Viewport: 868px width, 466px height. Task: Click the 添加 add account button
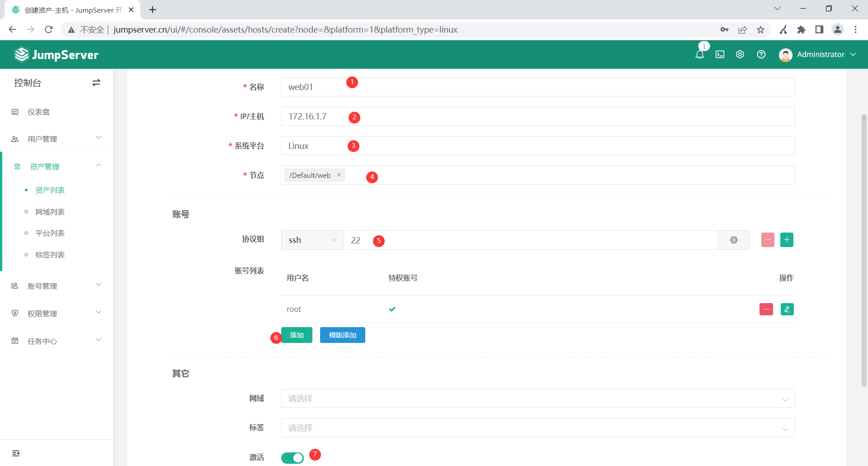[x=297, y=335]
